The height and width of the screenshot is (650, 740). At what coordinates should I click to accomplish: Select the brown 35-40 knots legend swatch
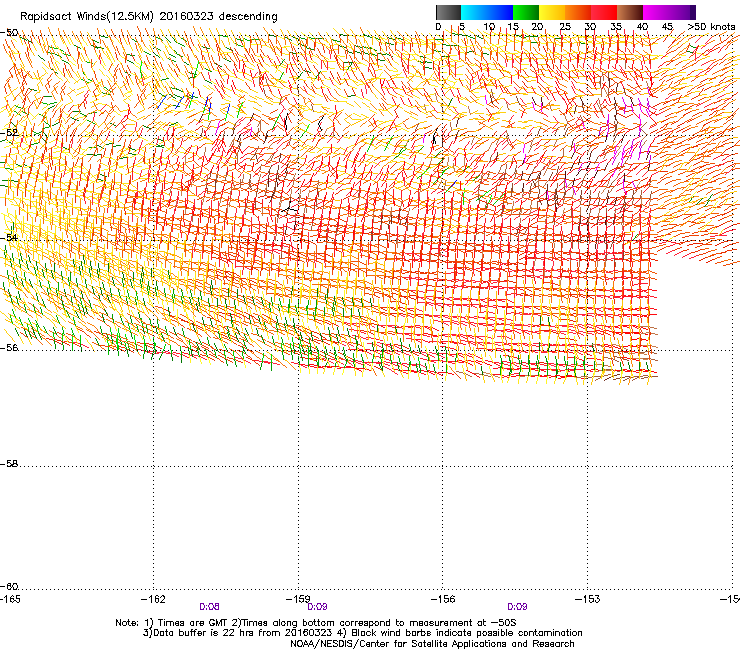click(630, 12)
